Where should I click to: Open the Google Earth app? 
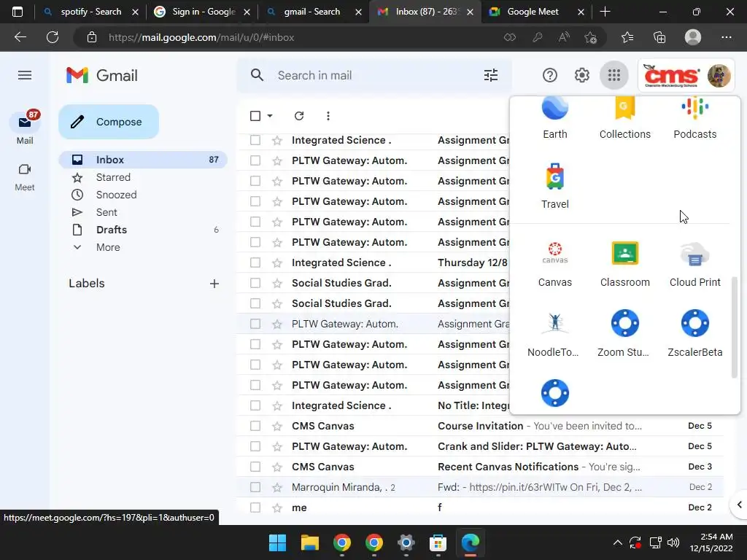click(555, 118)
